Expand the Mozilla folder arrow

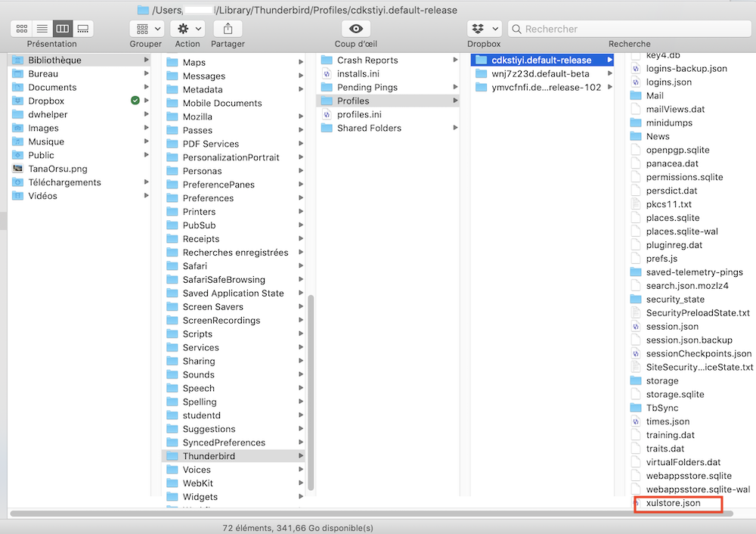click(x=301, y=116)
